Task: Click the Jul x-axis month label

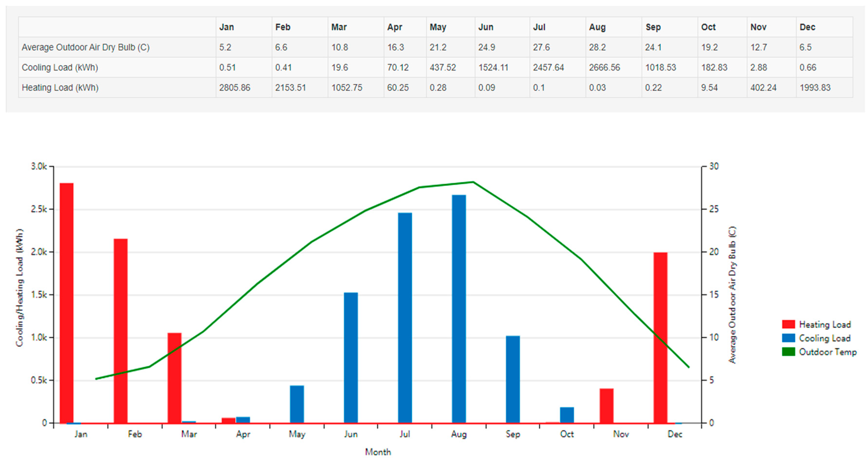Action: (x=405, y=434)
